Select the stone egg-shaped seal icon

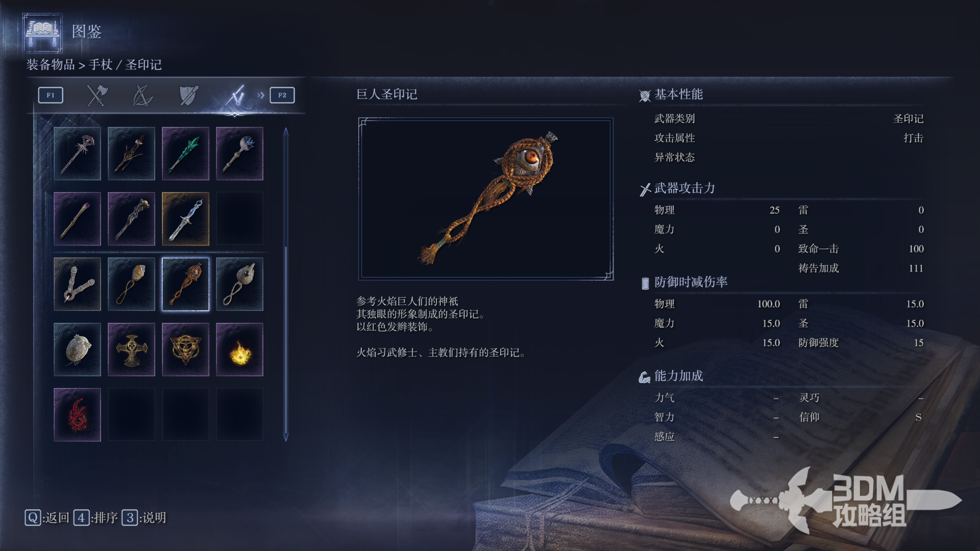point(77,349)
